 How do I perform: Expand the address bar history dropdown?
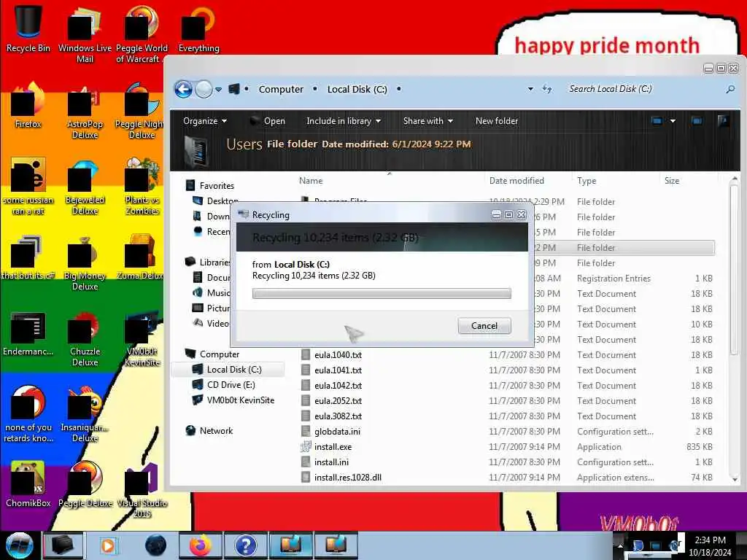[530, 89]
